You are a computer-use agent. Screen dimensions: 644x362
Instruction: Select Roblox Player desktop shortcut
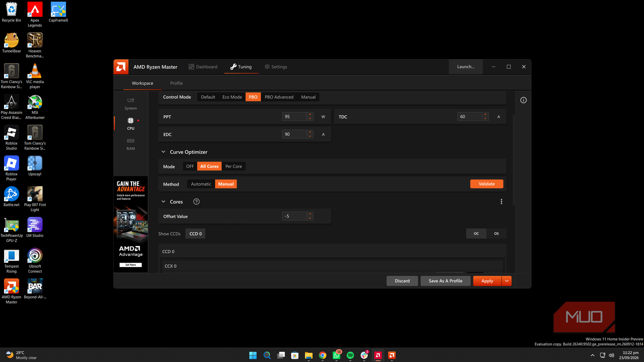[x=11, y=168]
